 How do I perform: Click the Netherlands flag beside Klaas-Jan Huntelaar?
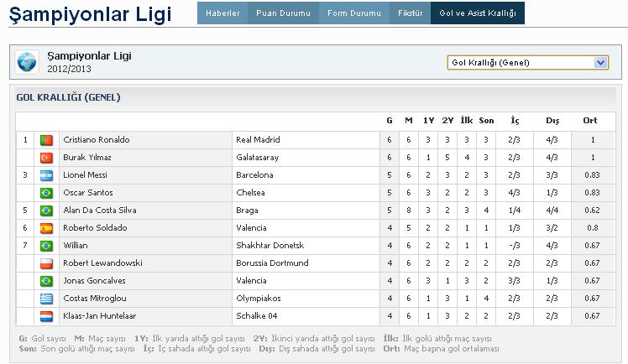click(46, 316)
